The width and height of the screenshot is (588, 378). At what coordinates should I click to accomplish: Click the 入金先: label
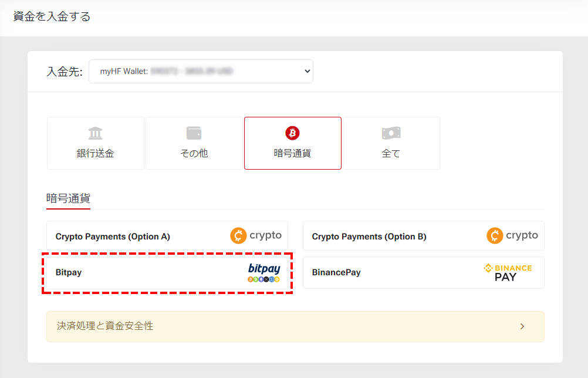pyautogui.click(x=65, y=71)
